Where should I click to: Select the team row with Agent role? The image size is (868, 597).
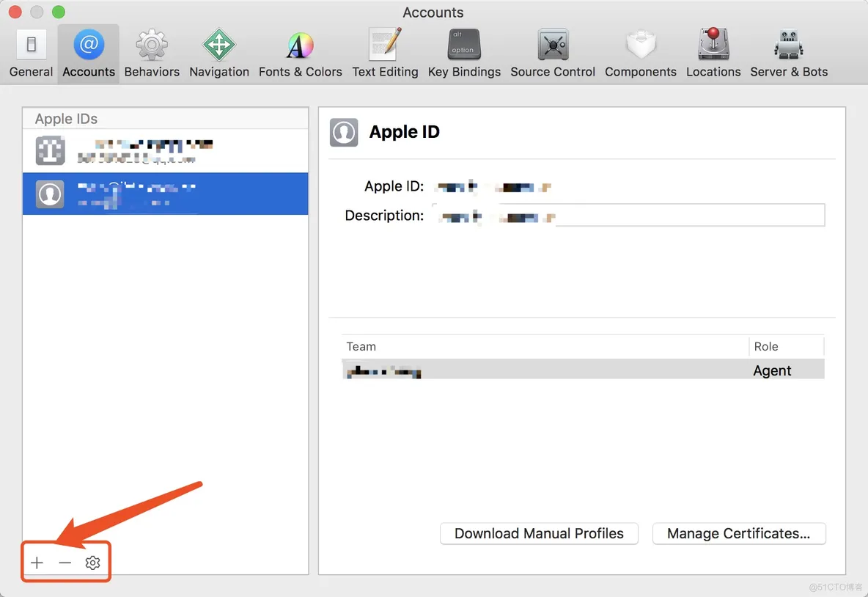[x=583, y=370]
